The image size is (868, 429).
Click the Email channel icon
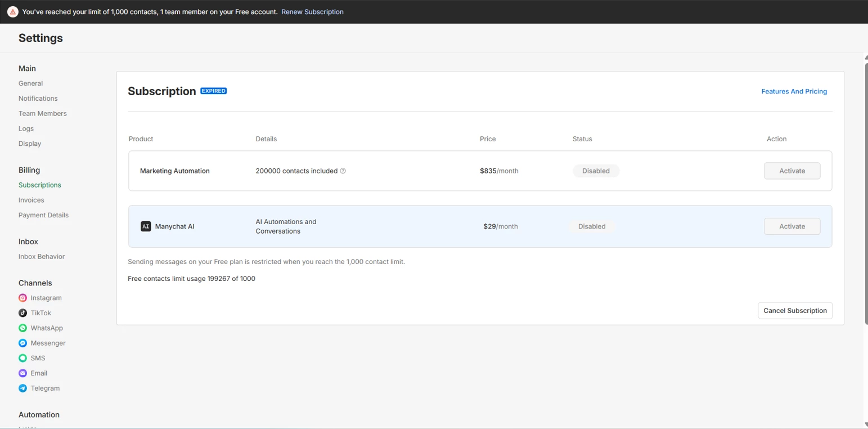[x=23, y=373]
